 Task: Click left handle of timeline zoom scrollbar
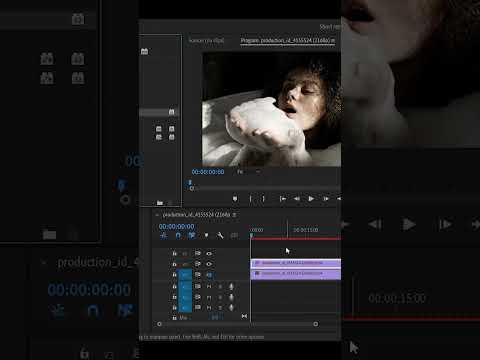pos(159,324)
